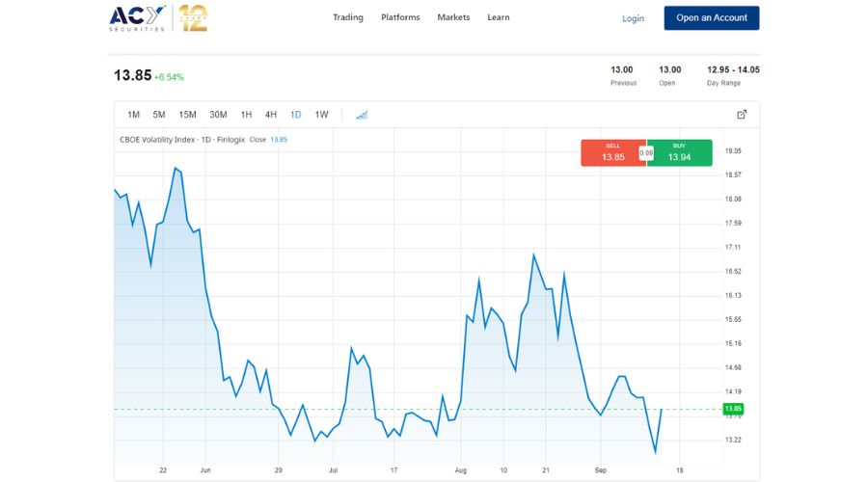The image size is (868, 482).
Task: Click the Login link
Action: tap(633, 18)
